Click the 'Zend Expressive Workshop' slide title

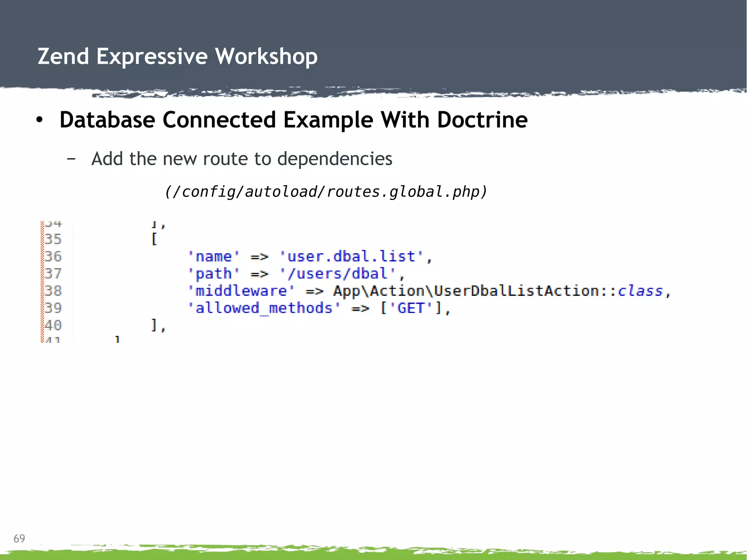pyautogui.click(x=178, y=57)
